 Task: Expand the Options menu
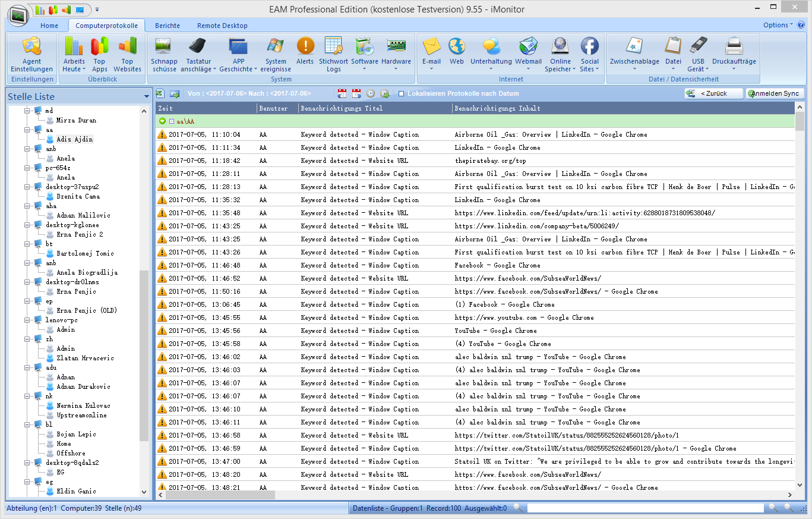point(778,25)
